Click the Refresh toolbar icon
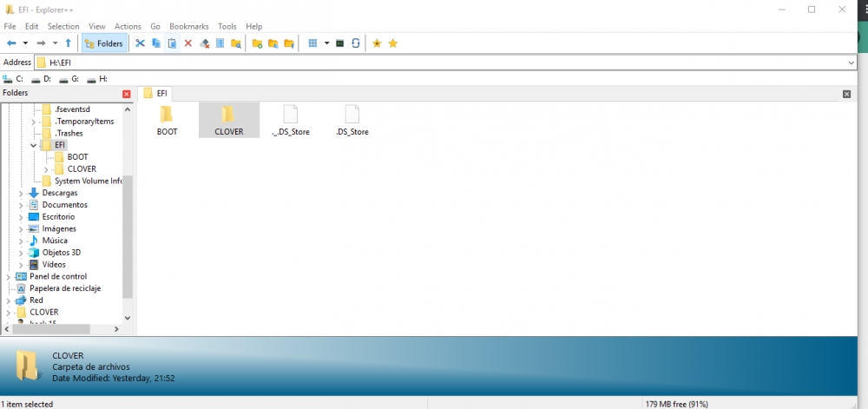The image size is (868, 409). [356, 43]
